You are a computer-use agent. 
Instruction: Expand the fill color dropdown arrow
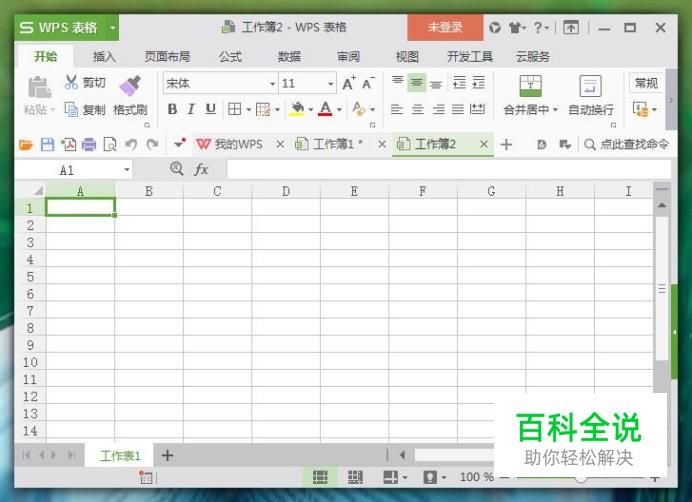311,109
